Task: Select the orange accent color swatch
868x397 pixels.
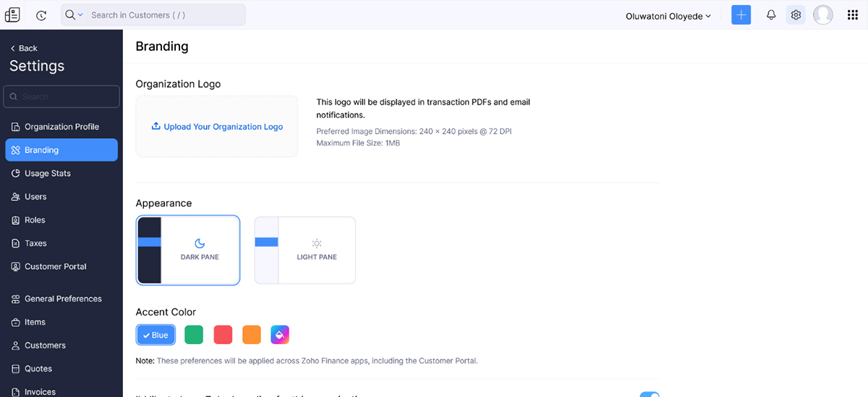Action: (x=252, y=335)
